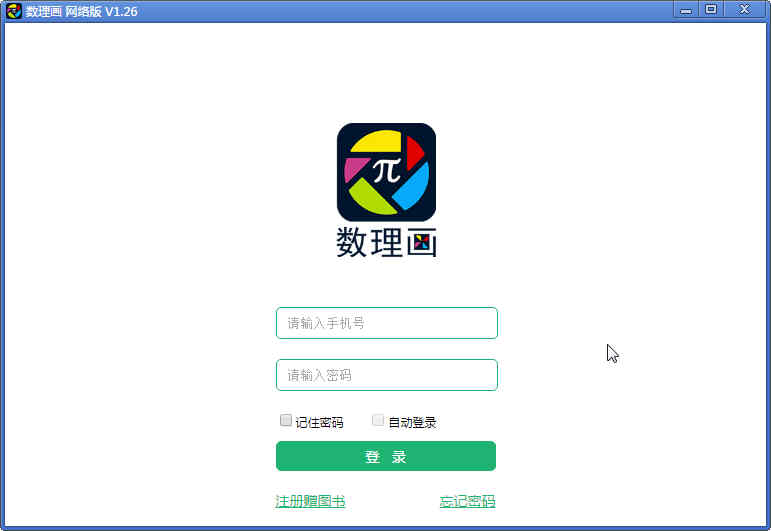Viewport: 771px width, 531px height.
Task: Focus the 请输入密码 password field
Action: tap(387, 375)
